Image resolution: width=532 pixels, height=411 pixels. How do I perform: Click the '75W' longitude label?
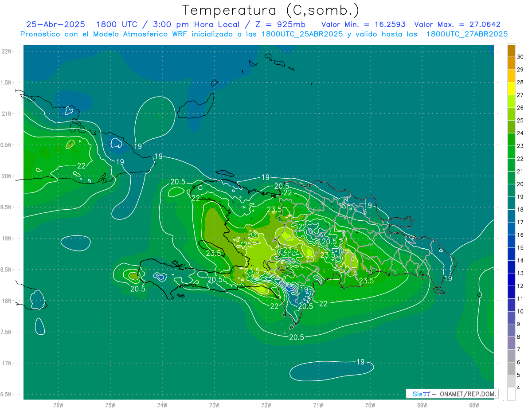[x=110, y=405]
